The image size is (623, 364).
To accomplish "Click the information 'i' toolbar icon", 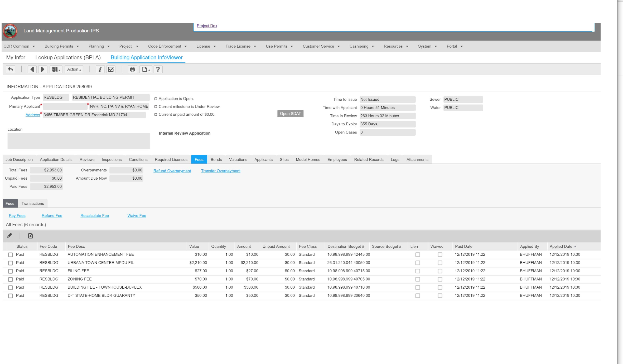I will click(100, 69).
